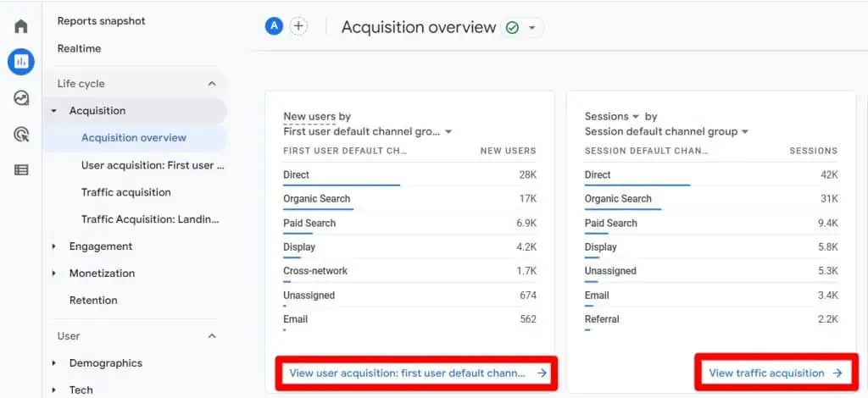The height and width of the screenshot is (398, 868).
Task: Click Unassigned row showing 674
Action: (409, 296)
